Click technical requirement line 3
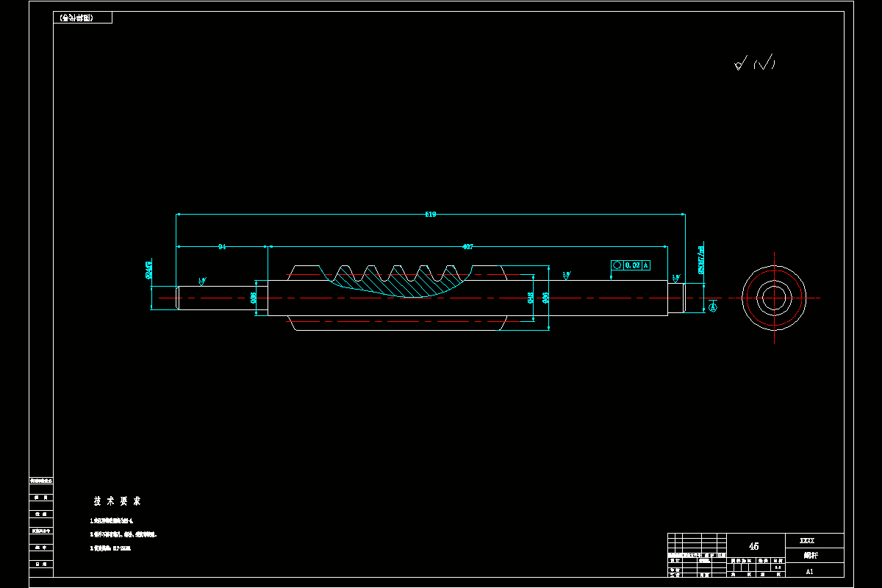 point(110,548)
